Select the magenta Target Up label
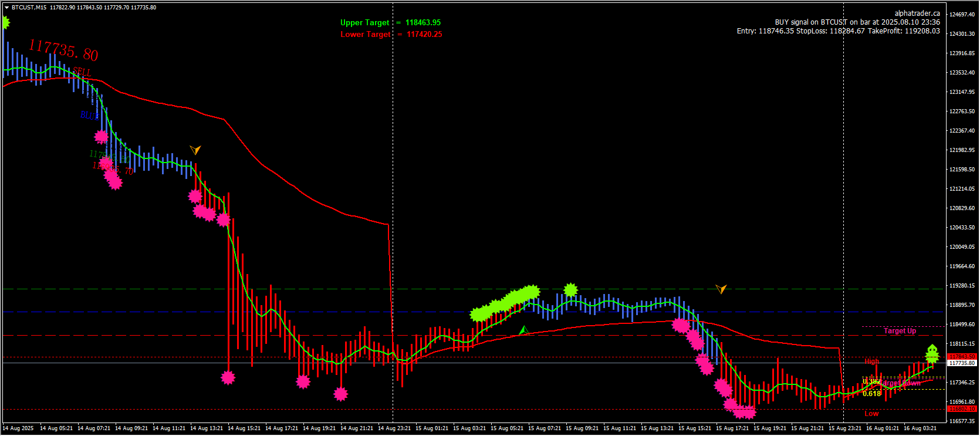The width and height of the screenshot is (980, 436). (900, 331)
